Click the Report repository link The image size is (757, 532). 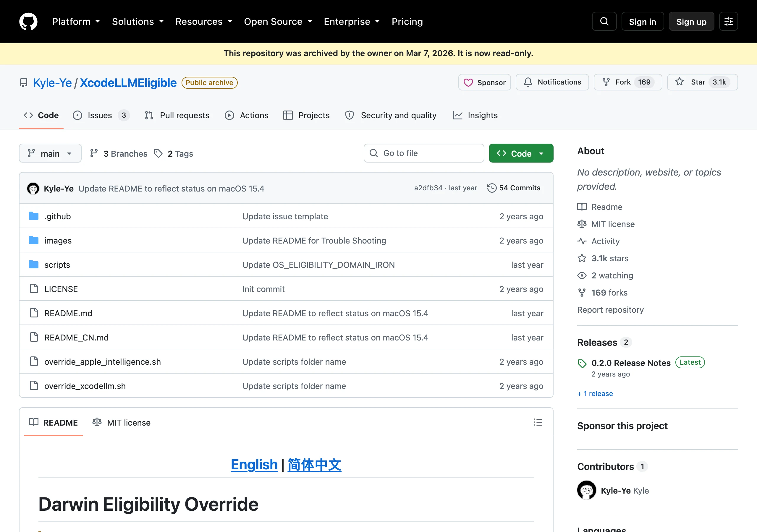610,309
